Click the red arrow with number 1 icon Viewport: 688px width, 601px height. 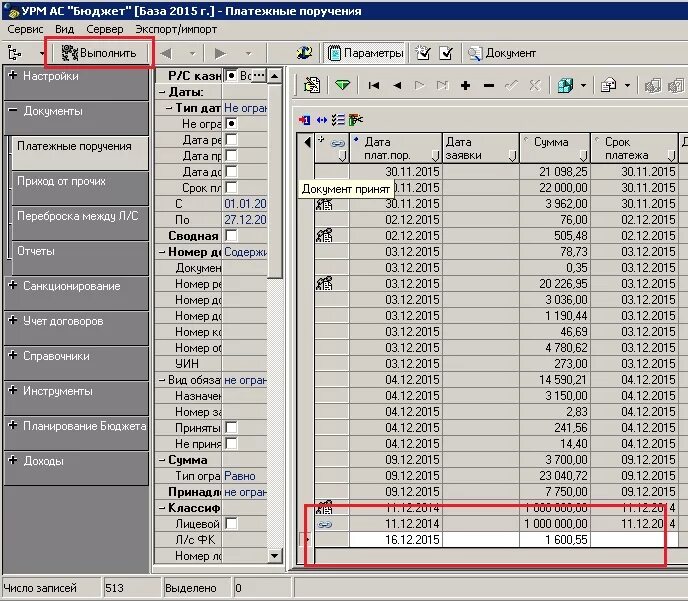click(x=304, y=120)
